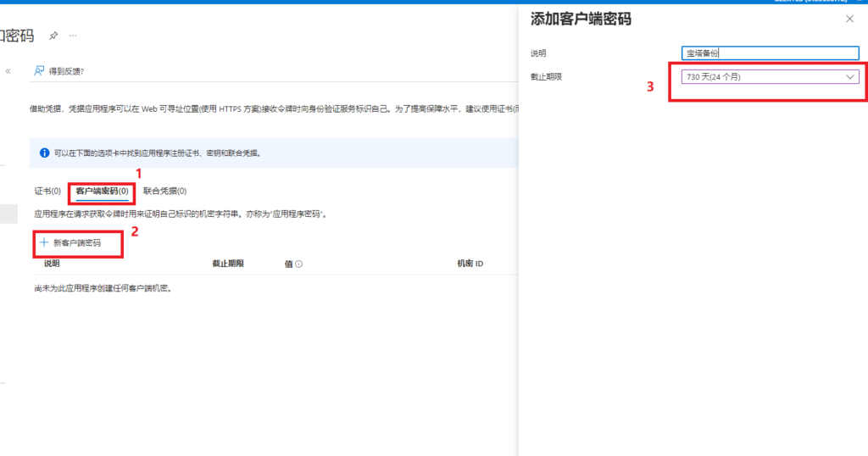The image size is (868, 456).
Task: Click the 机密 ID column header
Action: pyautogui.click(x=470, y=264)
